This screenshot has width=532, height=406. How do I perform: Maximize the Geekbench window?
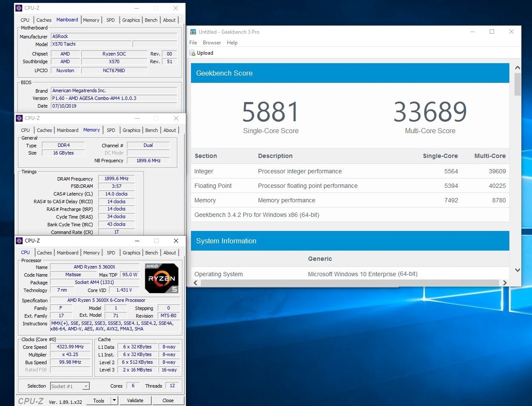(492, 32)
